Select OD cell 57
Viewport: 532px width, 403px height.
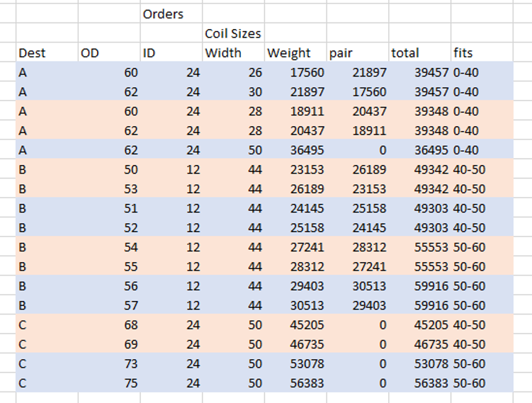click(109, 305)
